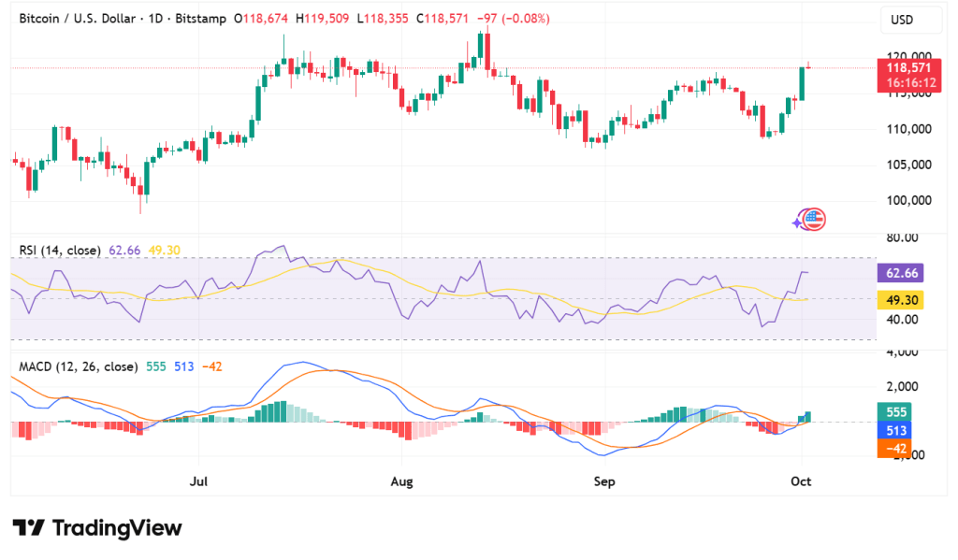The width and height of the screenshot is (958, 560).
Task: Click the purple sparkle event marker icon
Action: point(797,223)
